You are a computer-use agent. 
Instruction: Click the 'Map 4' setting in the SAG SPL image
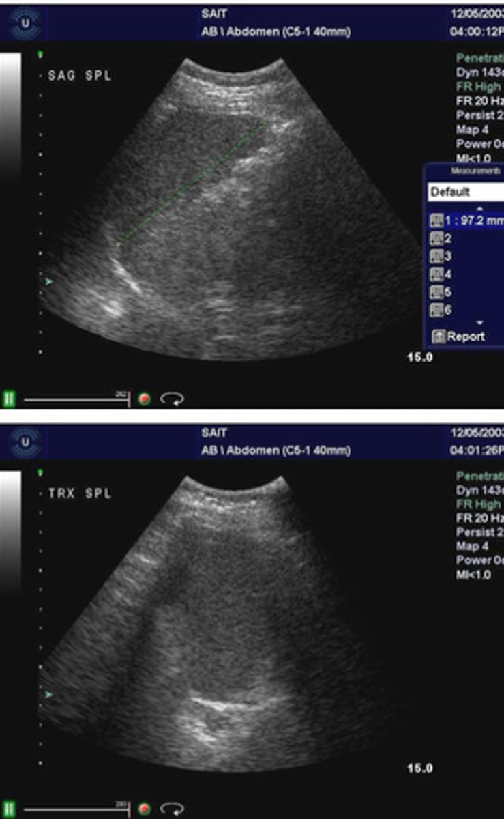(472, 130)
